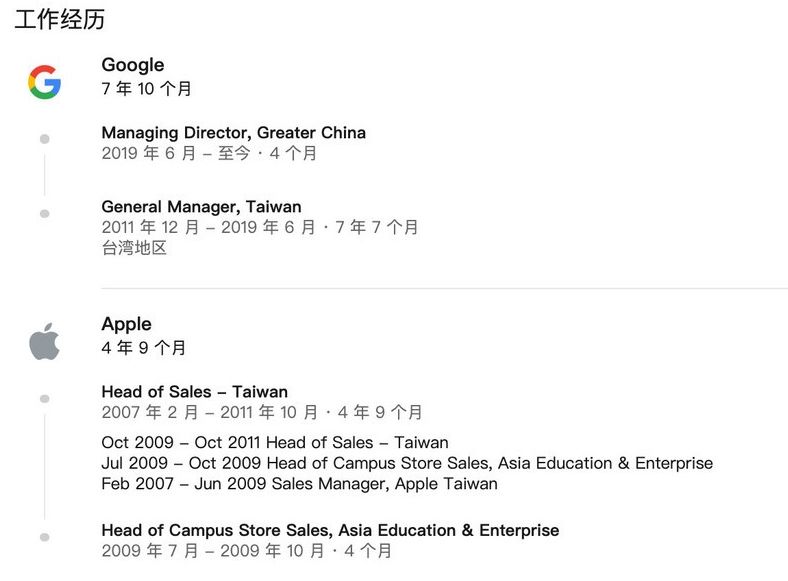Click the Apple company logo
Image resolution: width=788 pixels, height=581 pixels.
click(x=44, y=341)
